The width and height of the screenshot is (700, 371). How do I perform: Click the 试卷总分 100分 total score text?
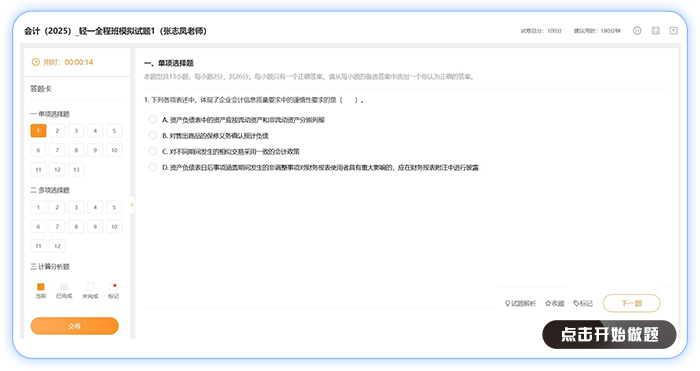point(541,31)
